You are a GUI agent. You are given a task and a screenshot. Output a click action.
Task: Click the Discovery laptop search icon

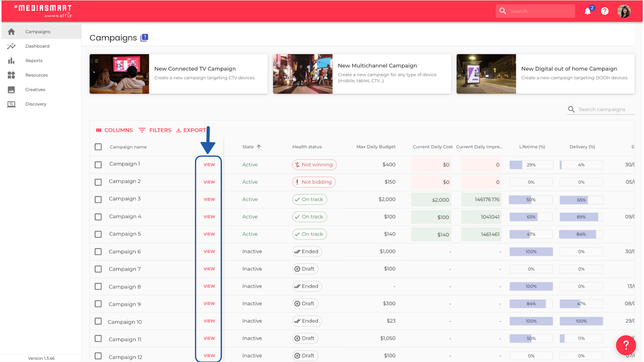[11, 104]
